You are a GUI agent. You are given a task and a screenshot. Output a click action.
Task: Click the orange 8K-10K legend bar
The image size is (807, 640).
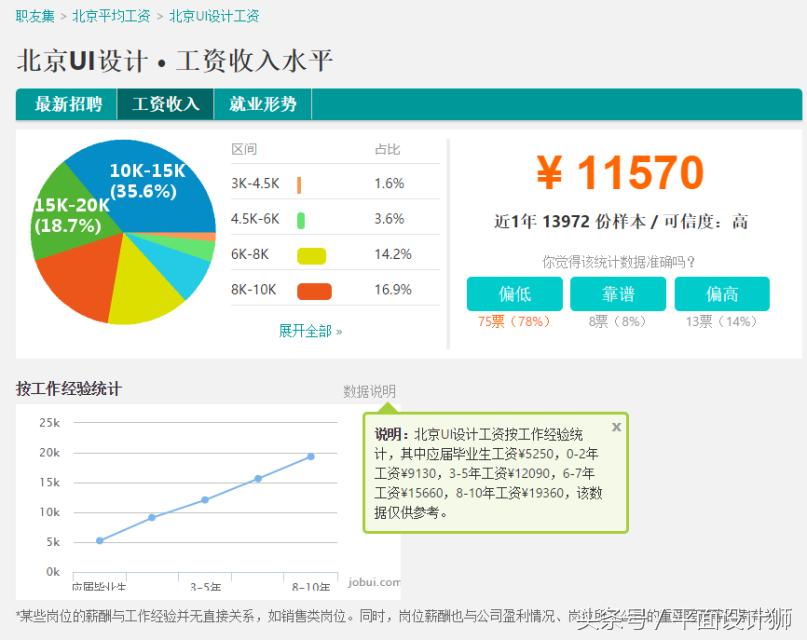313,289
